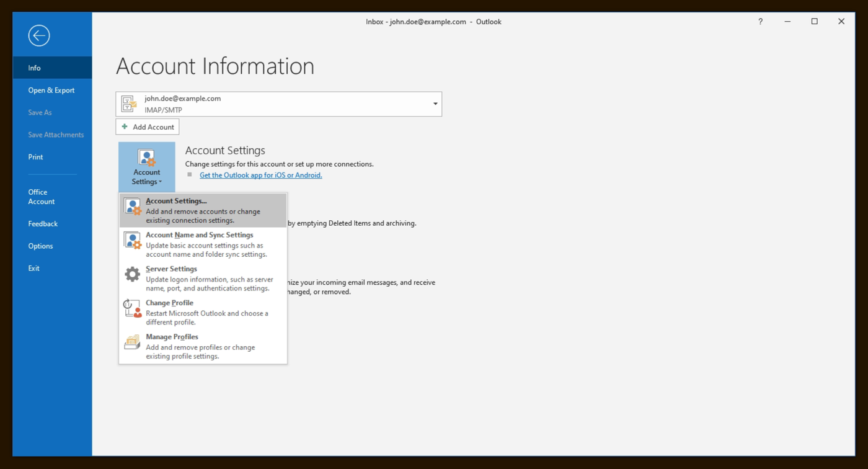Click the Change Profile icon
Screen dimensions: 868x469
pos(133,308)
